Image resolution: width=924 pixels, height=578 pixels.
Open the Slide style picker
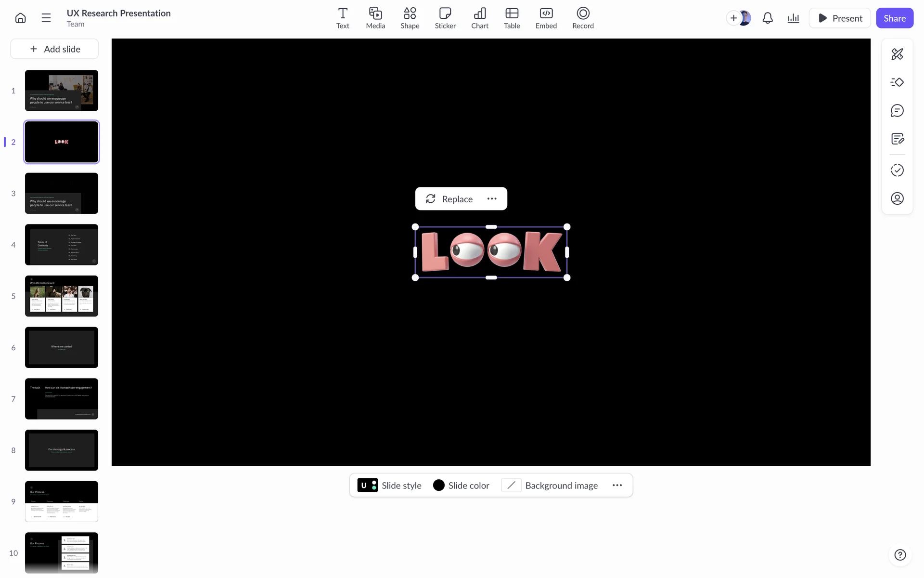click(389, 486)
